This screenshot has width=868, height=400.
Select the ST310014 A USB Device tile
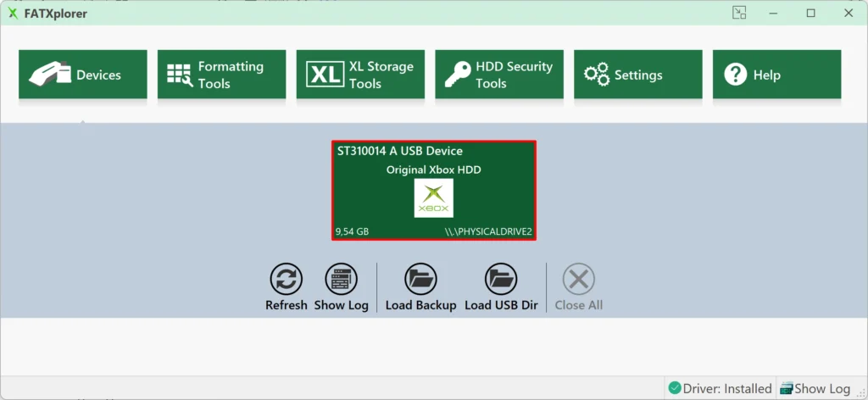tap(434, 191)
